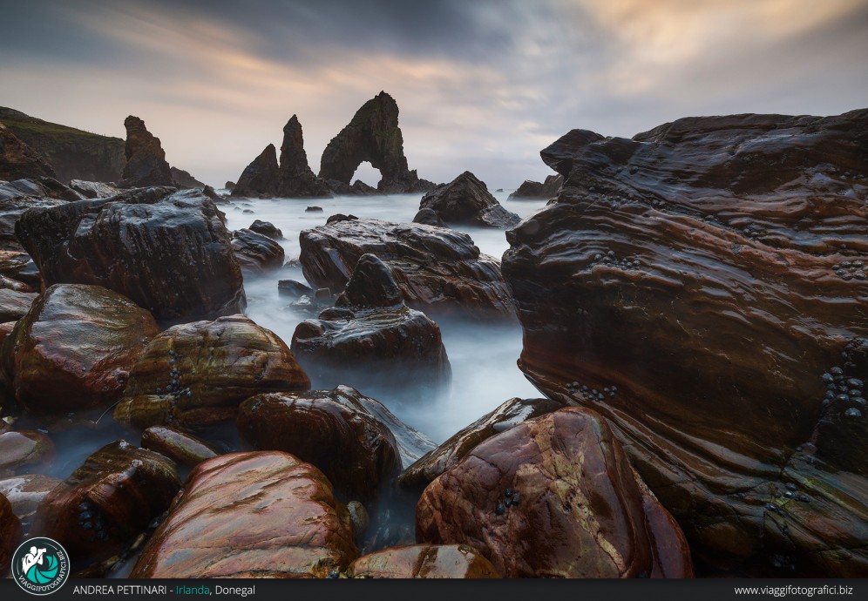Click the Viaggi Fotografici circular logo

[40, 565]
